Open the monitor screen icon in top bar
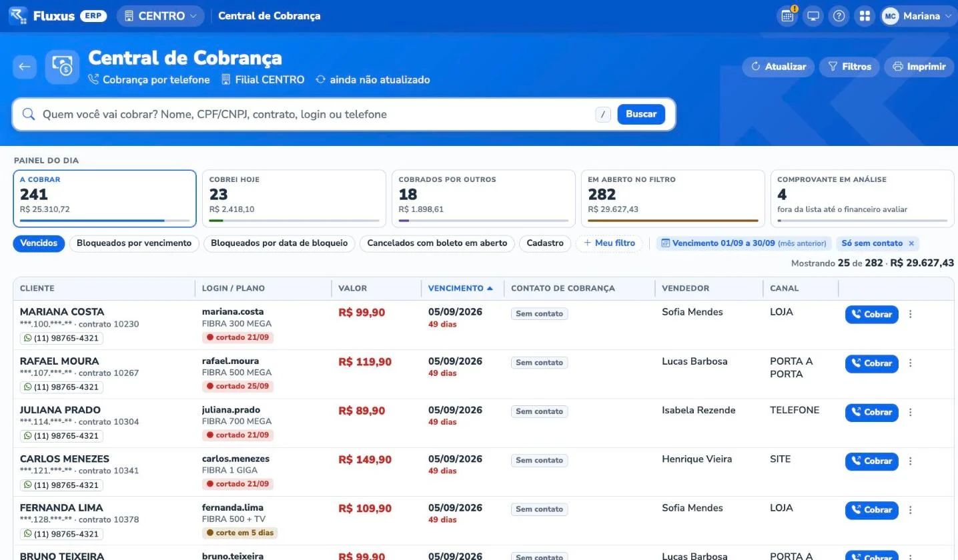 point(813,16)
